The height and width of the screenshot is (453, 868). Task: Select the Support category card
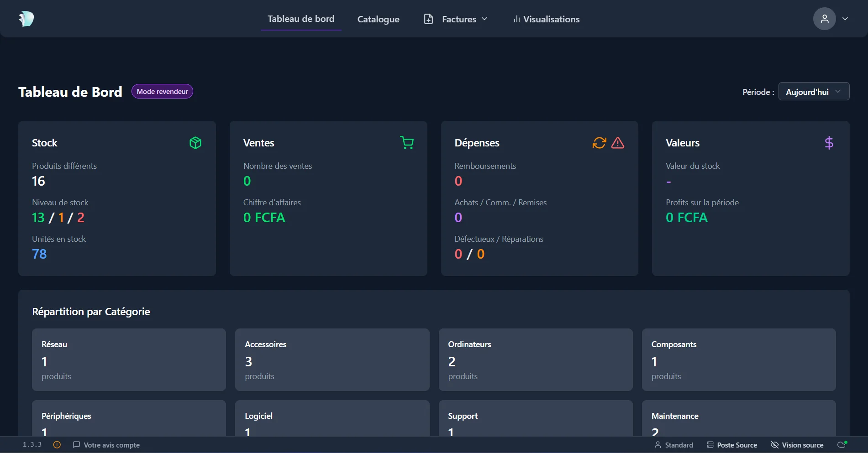pos(536,418)
